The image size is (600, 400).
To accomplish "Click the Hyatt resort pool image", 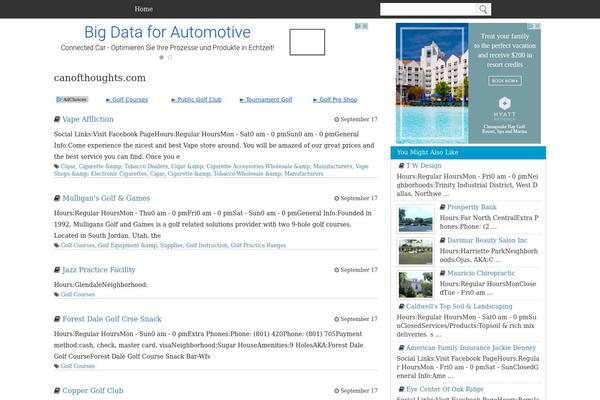I will tap(432, 83).
